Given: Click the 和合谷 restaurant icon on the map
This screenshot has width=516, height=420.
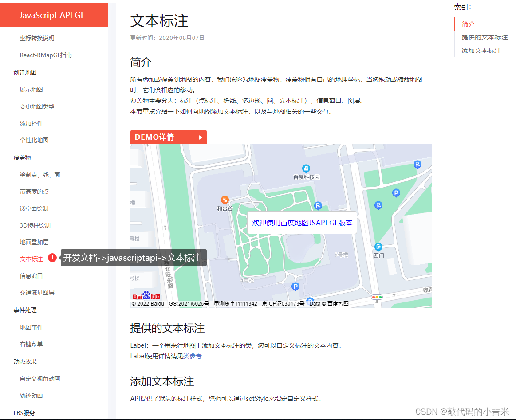Looking at the screenshot, I should [x=225, y=200].
